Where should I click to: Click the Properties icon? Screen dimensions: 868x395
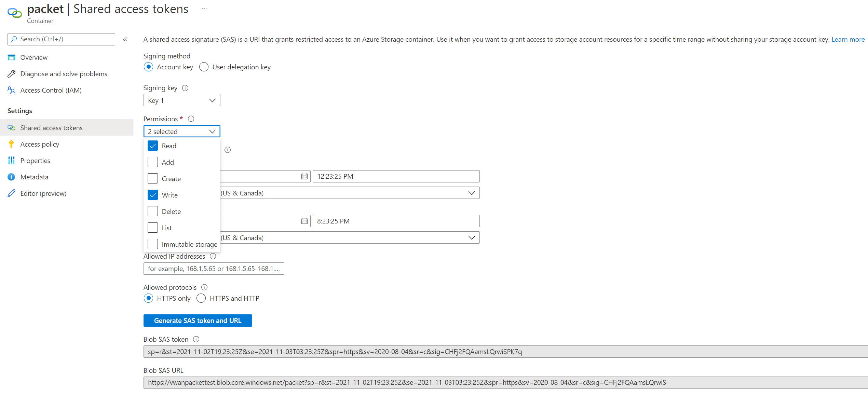click(x=11, y=161)
